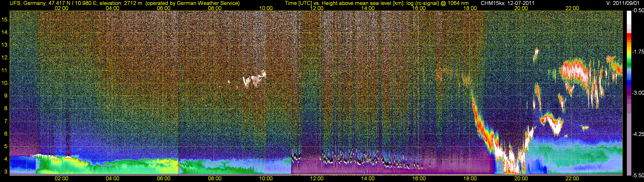Click the -3.00 color scale value
The image size is (644, 182).
pos(638,93)
